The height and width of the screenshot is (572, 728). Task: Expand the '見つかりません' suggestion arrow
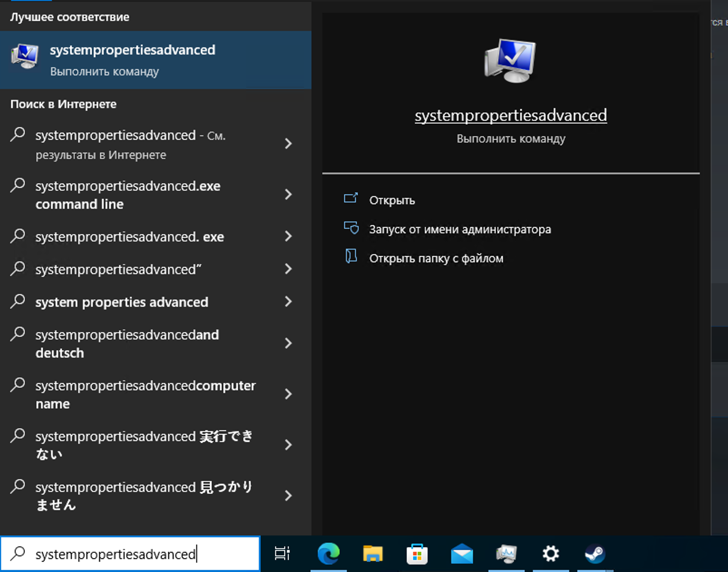[x=288, y=496]
